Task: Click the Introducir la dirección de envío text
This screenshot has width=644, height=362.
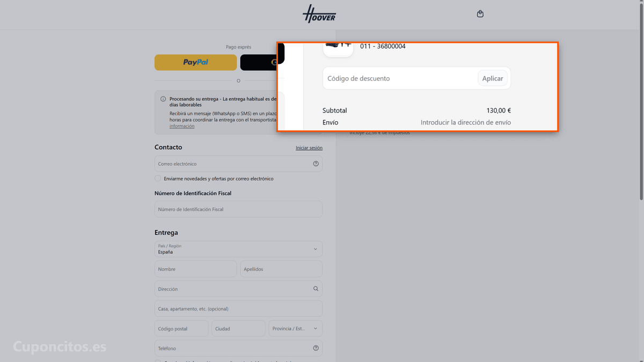Action: click(466, 122)
